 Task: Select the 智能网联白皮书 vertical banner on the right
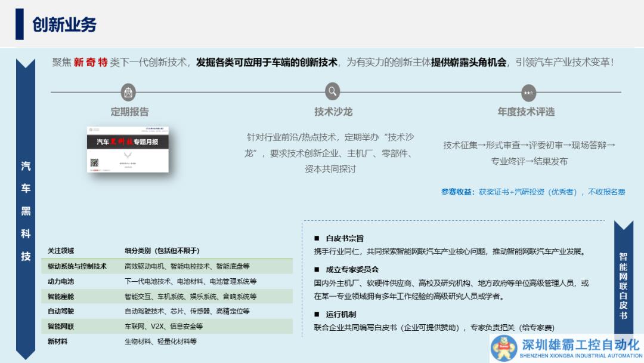[x=623, y=285]
